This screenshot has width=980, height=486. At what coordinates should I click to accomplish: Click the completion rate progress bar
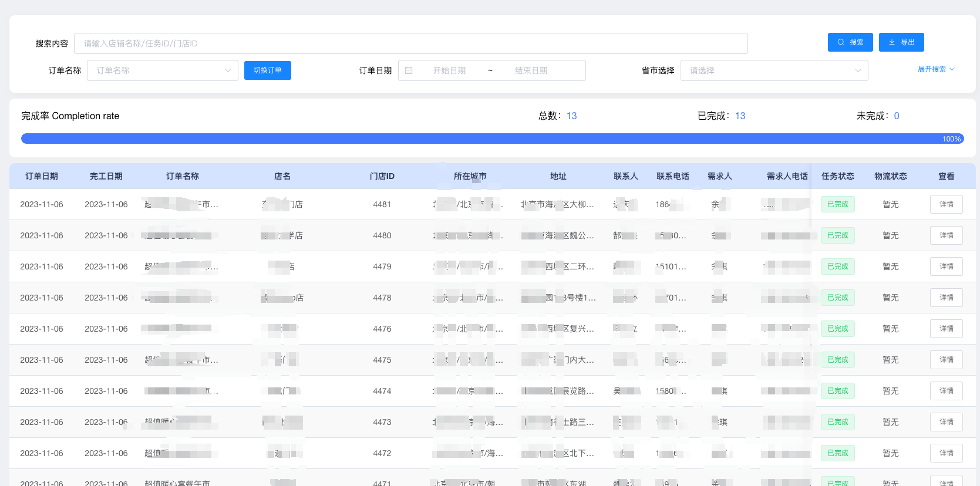click(x=492, y=139)
